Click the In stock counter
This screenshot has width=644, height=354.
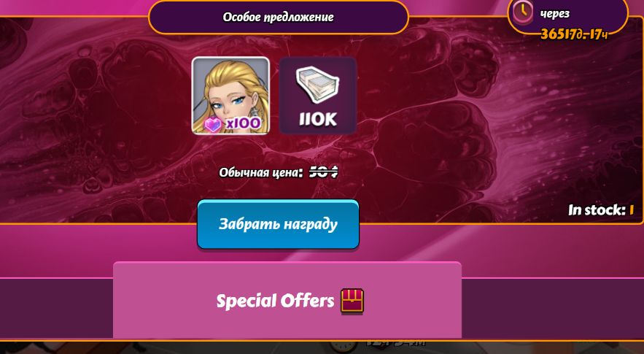(x=601, y=210)
